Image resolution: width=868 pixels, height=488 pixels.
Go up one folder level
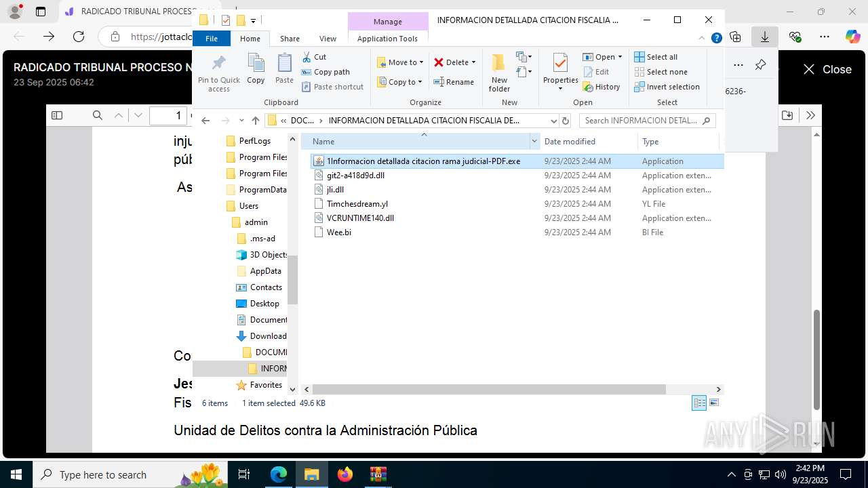(x=255, y=121)
